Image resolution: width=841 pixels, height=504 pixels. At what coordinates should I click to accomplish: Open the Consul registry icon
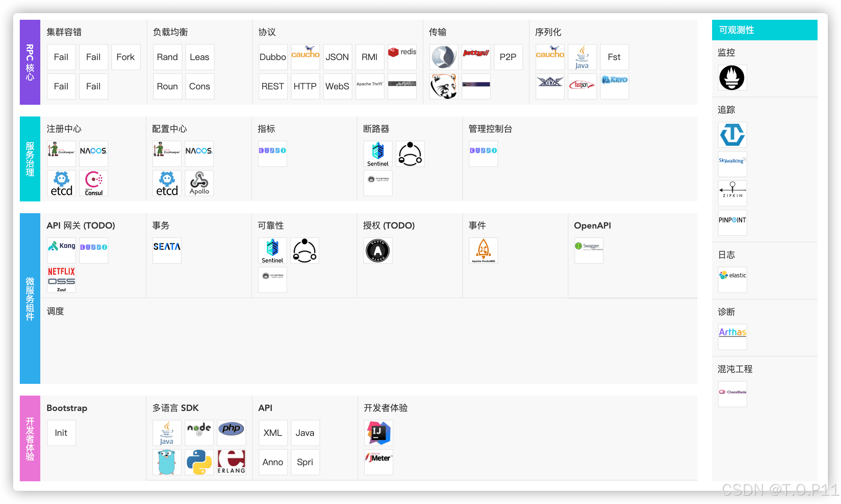(93, 183)
